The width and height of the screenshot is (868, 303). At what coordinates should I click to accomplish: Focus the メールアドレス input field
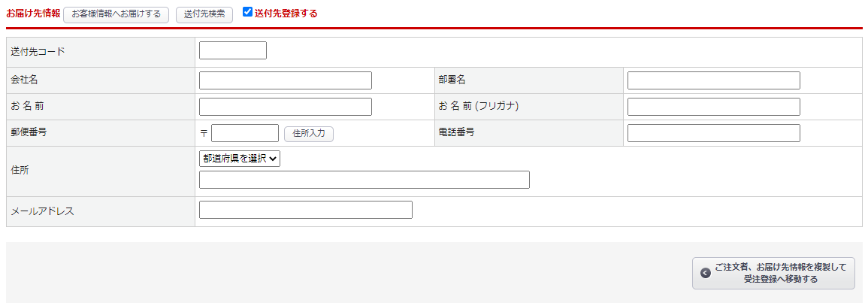[x=305, y=210]
